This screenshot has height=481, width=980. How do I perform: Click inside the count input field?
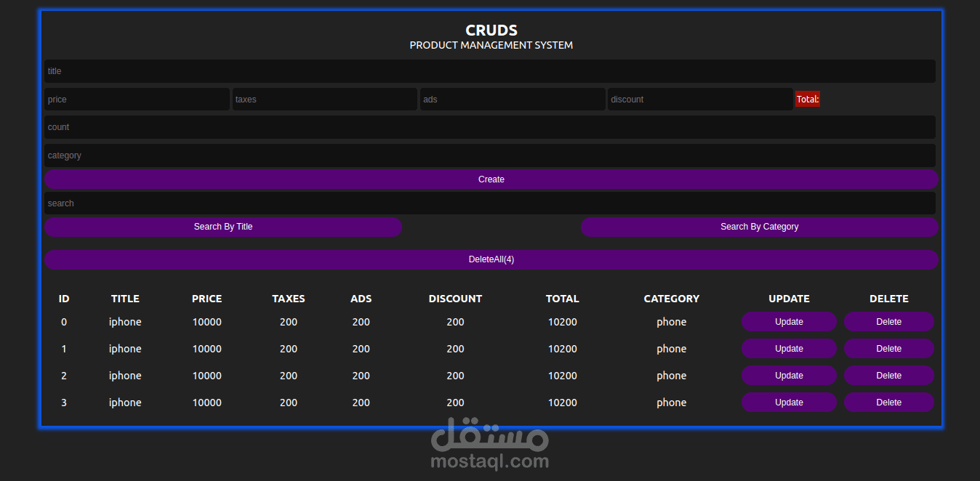click(x=491, y=126)
